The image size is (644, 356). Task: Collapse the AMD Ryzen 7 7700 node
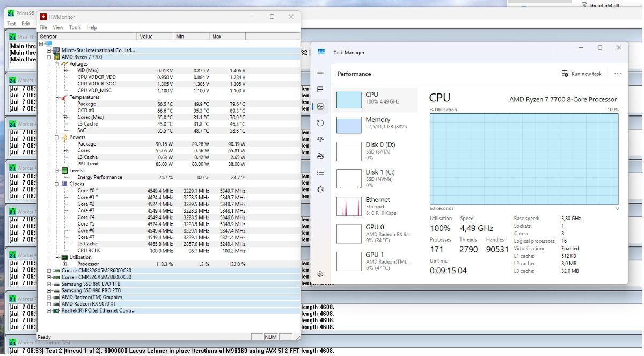click(49, 57)
